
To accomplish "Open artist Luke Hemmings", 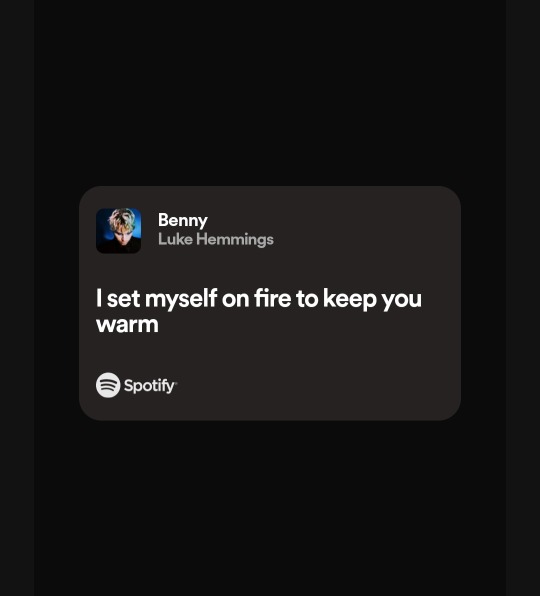I will click(x=216, y=239).
